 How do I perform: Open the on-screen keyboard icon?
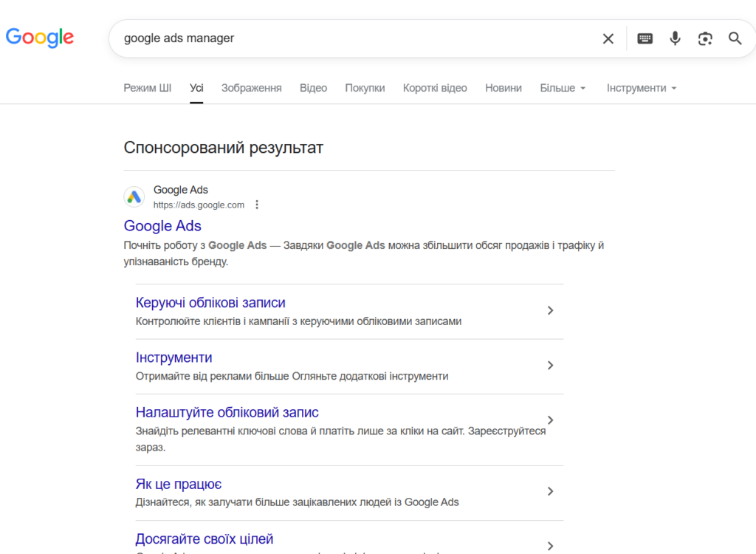[x=645, y=38]
